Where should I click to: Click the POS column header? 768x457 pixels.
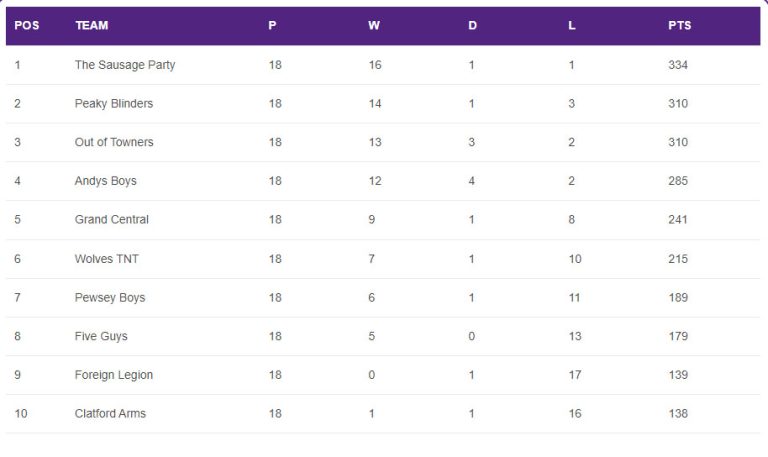pos(26,25)
